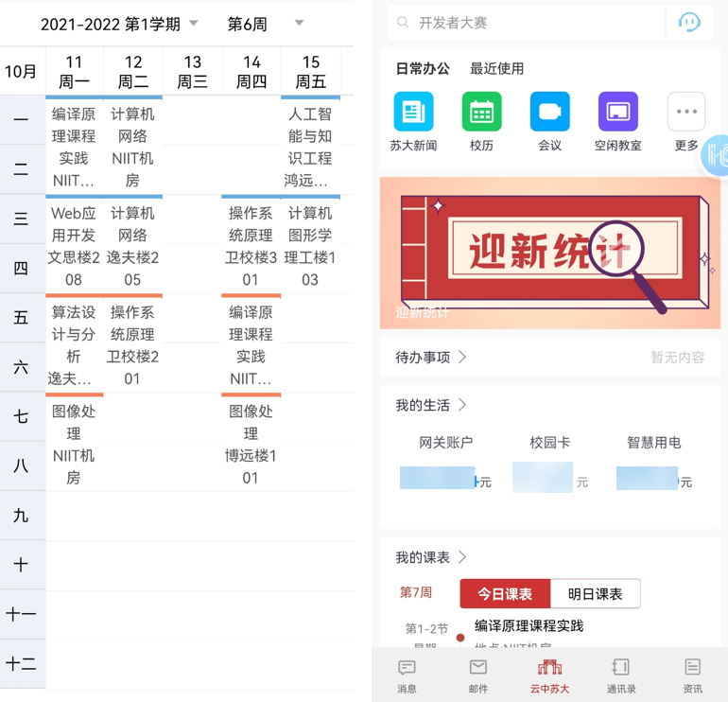Click the 开发者大赛 search field
728x702 pixels.
click(526, 23)
